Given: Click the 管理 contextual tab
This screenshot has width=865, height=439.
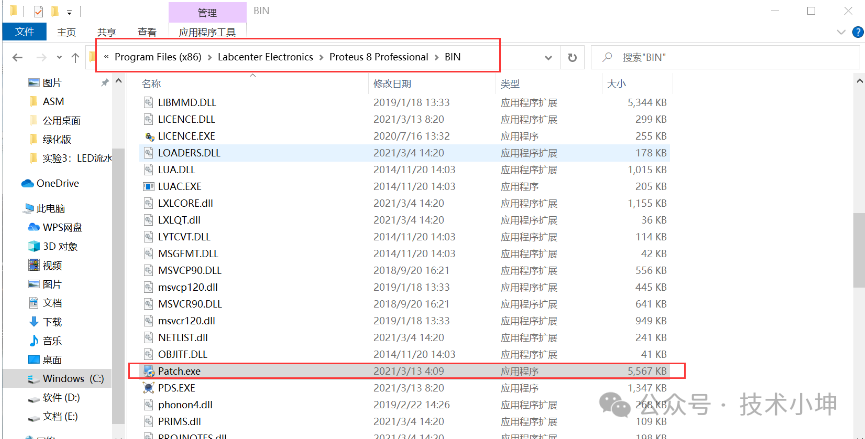Looking at the screenshot, I should tap(207, 12).
